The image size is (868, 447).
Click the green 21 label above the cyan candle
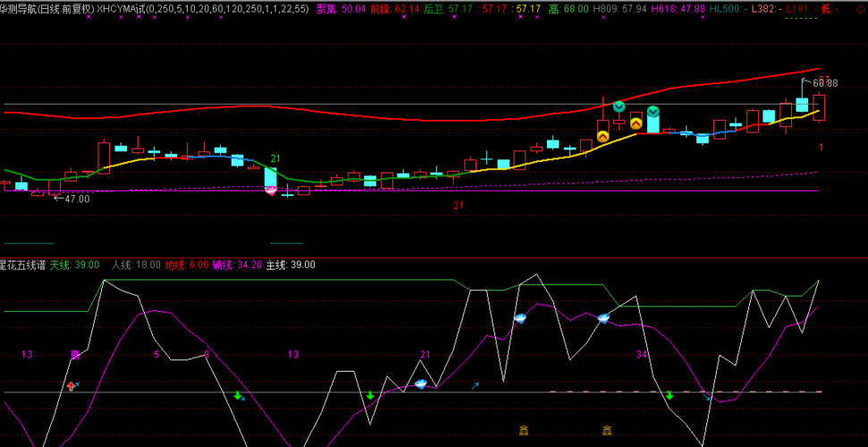tap(275, 159)
